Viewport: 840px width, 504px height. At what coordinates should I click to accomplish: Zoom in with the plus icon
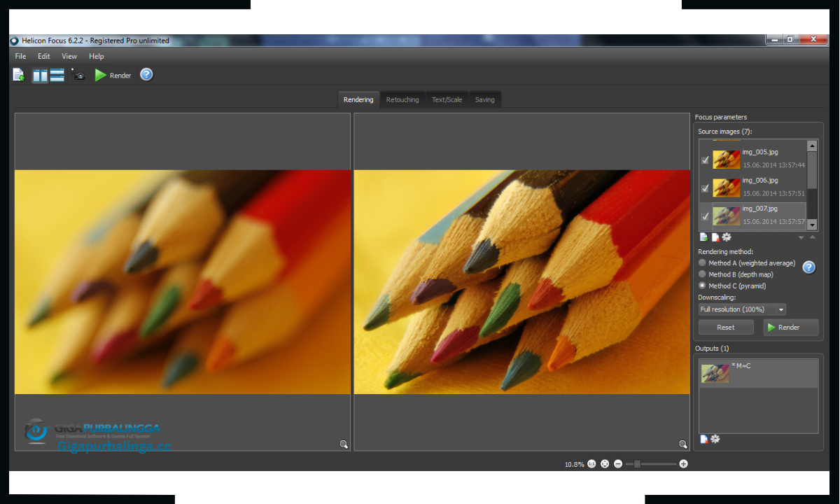[x=684, y=463]
